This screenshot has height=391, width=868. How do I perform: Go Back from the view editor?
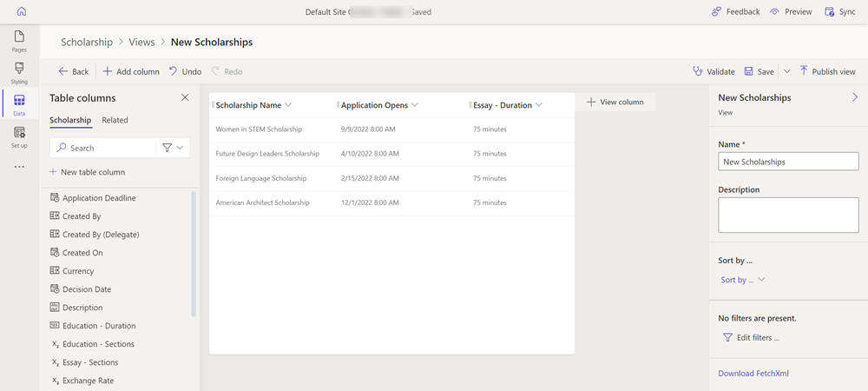click(x=74, y=71)
